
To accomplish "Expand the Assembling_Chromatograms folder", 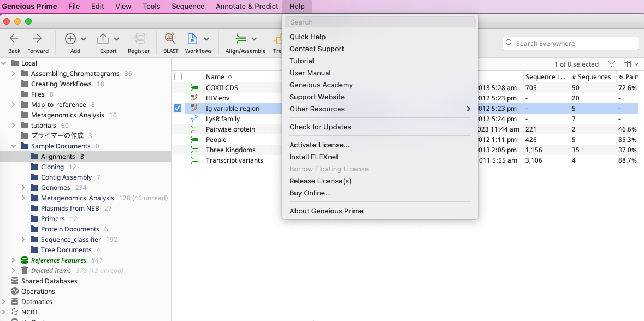I will pos(14,74).
